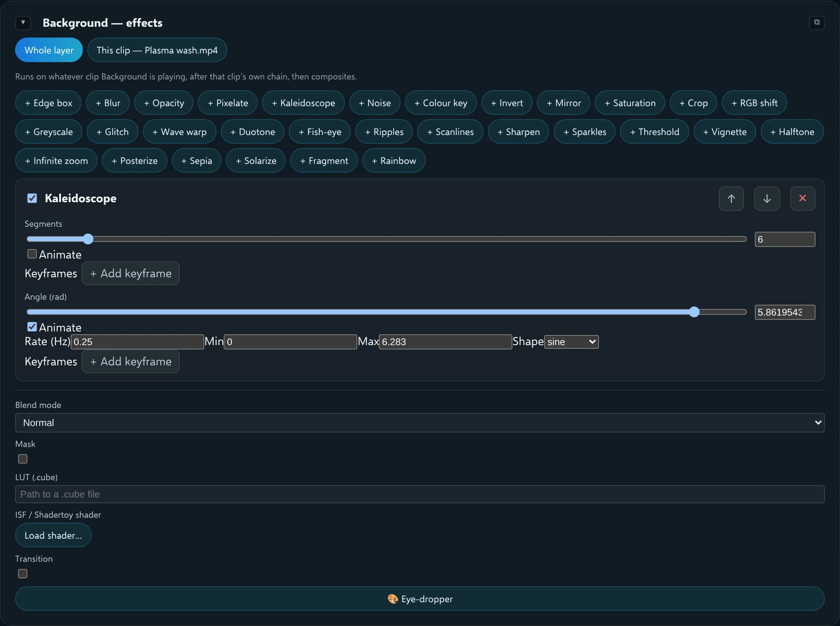Add the Blur effect
The width and height of the screenshot is (840, 626).
coord(108,103)
